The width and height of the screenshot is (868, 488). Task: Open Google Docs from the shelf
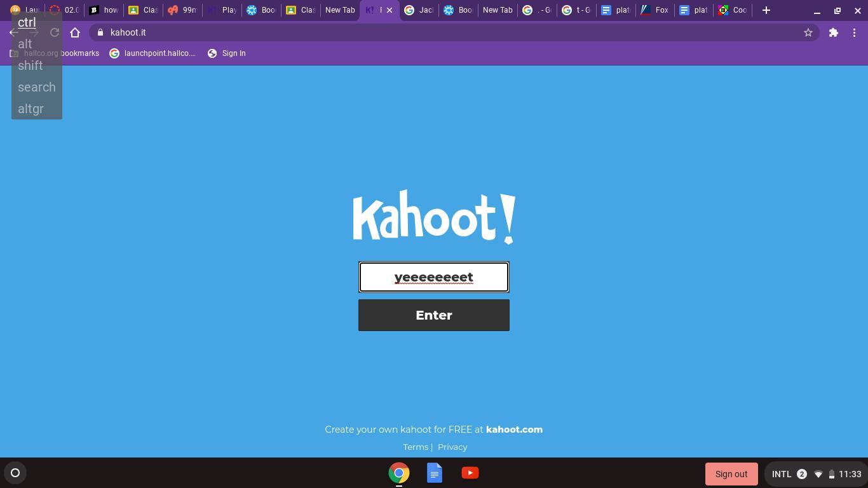435,473
